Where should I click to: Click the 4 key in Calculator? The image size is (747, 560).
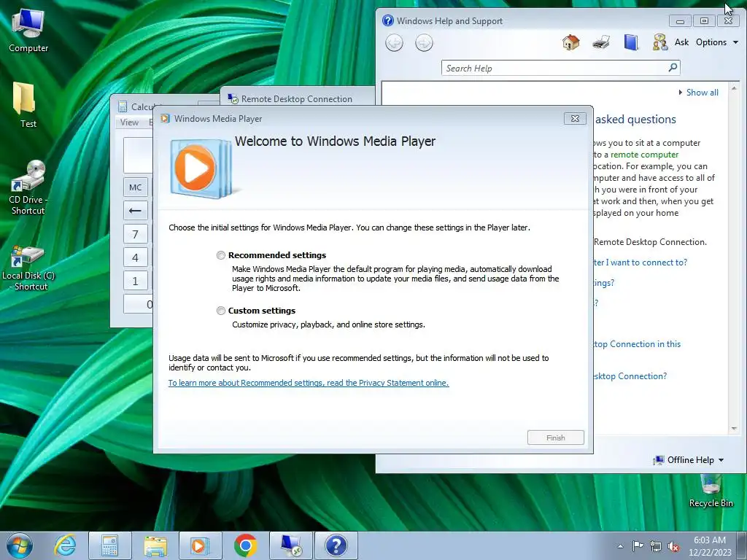point(135,257)
